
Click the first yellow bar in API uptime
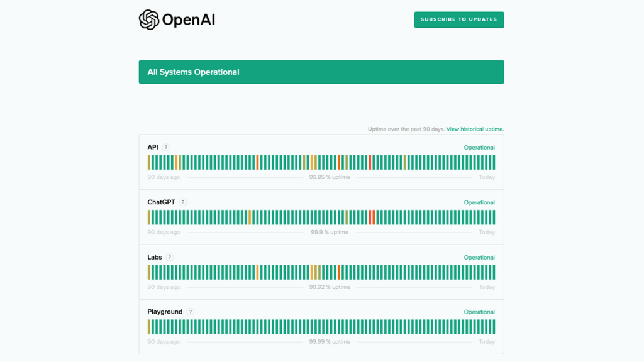tap(149, 162)
